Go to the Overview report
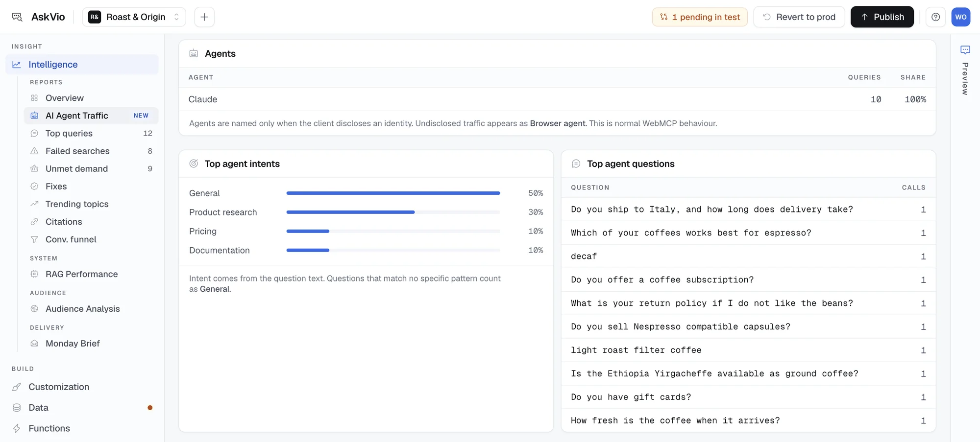 [91, 98]
